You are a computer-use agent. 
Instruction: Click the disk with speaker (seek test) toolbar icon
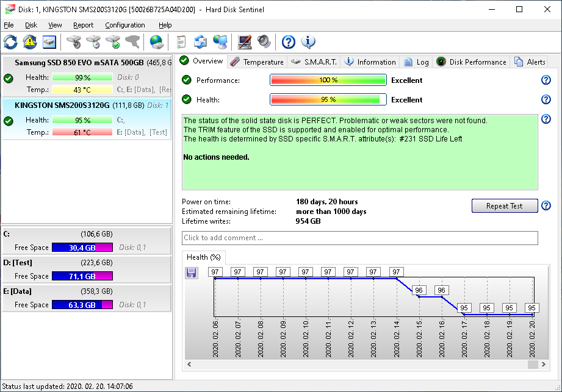pos(74,42)
